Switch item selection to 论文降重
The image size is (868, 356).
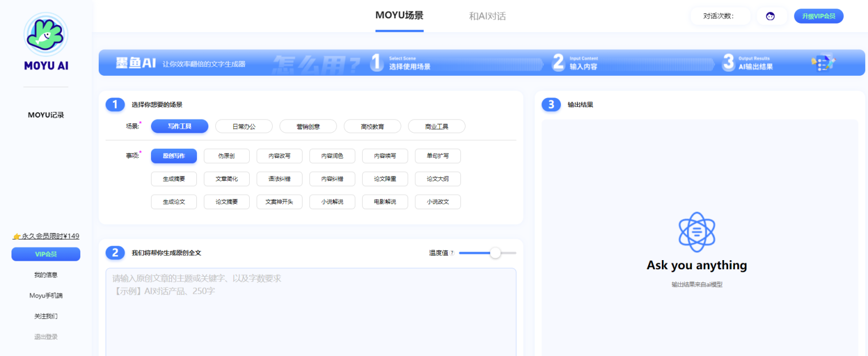point(385,179)
